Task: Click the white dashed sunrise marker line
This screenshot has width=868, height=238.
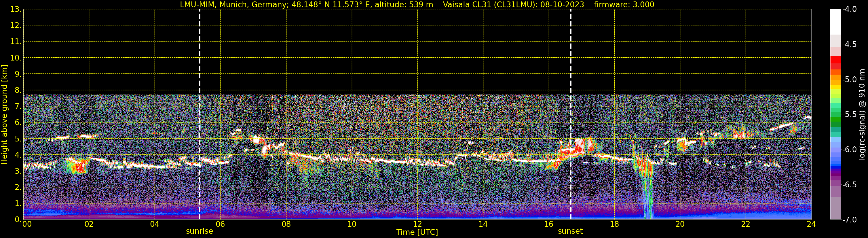Action: [200, 114]
